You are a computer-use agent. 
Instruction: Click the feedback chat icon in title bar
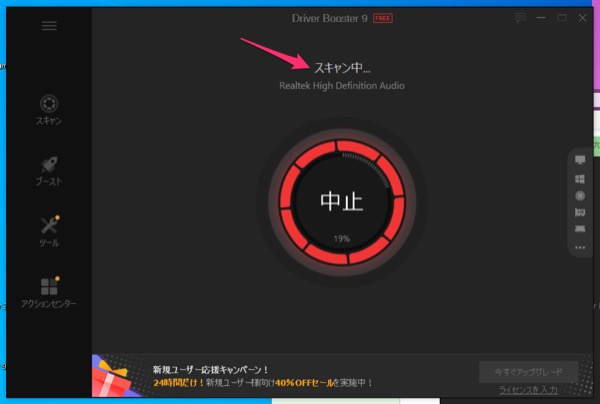519,18
